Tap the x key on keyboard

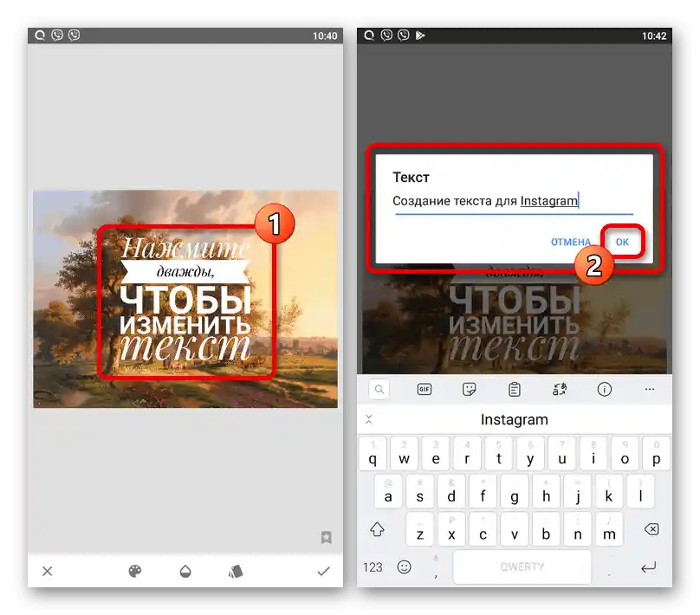pyautogui.click(x=451, y=529)
